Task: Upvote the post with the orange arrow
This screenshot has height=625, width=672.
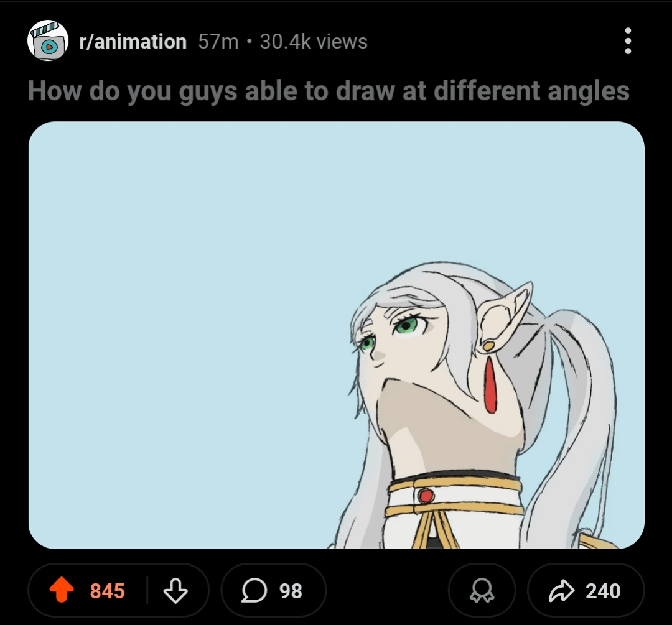Action: pyautogui.click(x=62, y=590)
